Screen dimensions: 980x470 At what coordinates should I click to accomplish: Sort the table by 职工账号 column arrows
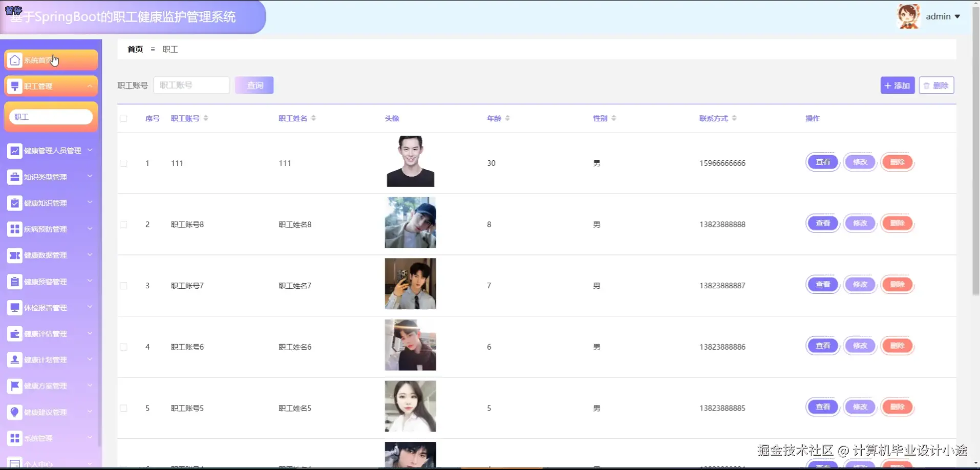click(x=206, y=118)
